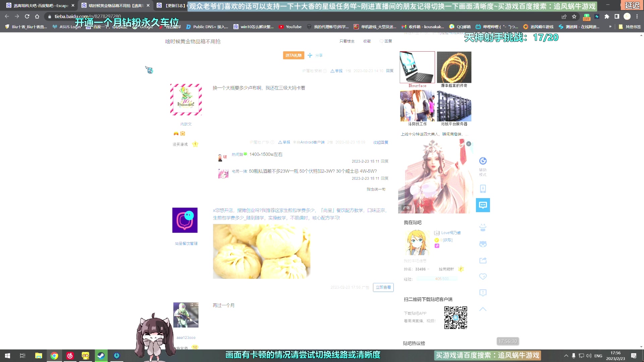Image resolution: width=644 pixels, height=362 pixels.
Task: Launch Steam from the taskbar
Action: 101,356
